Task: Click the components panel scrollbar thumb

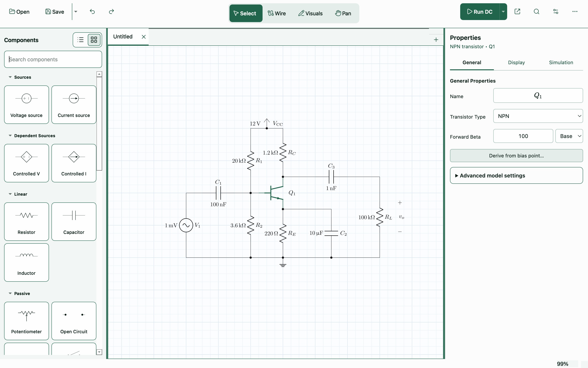Action: (99, 124)
